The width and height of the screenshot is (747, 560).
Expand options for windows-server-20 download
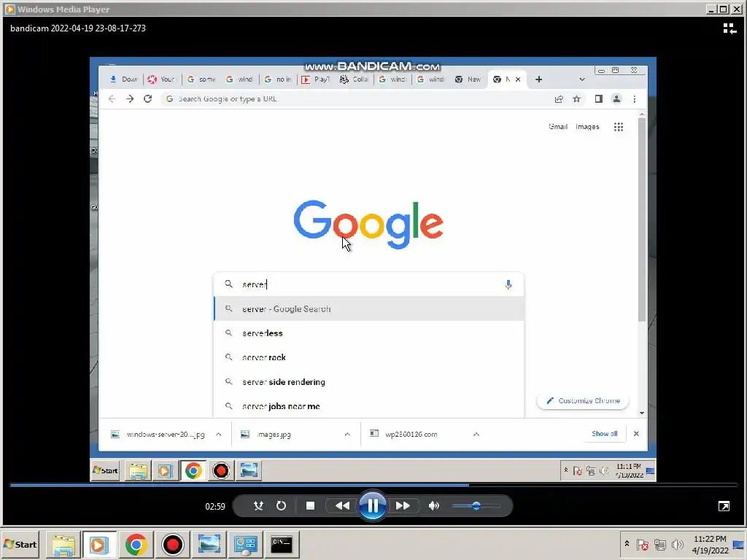pos(218,435)
